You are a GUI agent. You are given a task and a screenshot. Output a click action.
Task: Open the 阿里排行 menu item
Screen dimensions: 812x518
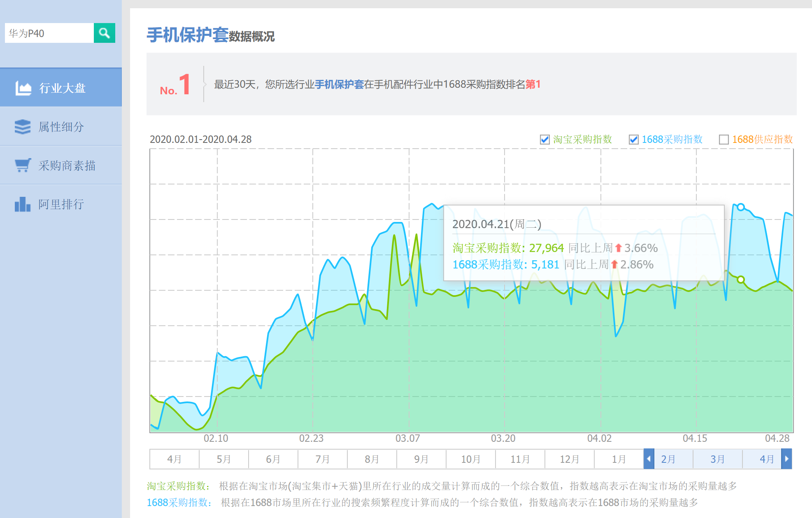click(61, 204)
